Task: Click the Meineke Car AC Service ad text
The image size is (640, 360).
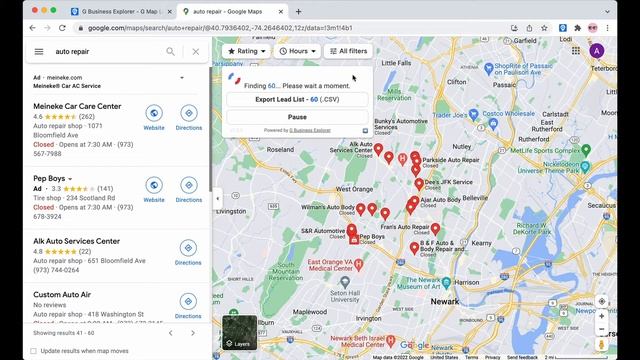Action: 67,86
